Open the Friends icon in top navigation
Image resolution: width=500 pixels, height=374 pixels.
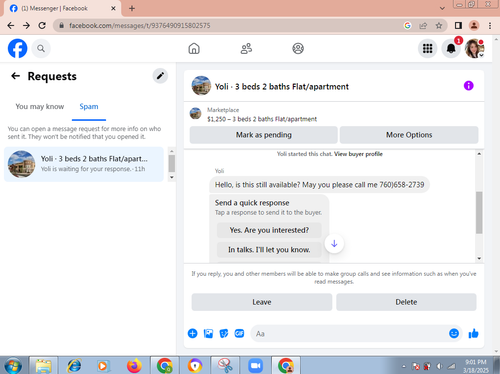246,49
